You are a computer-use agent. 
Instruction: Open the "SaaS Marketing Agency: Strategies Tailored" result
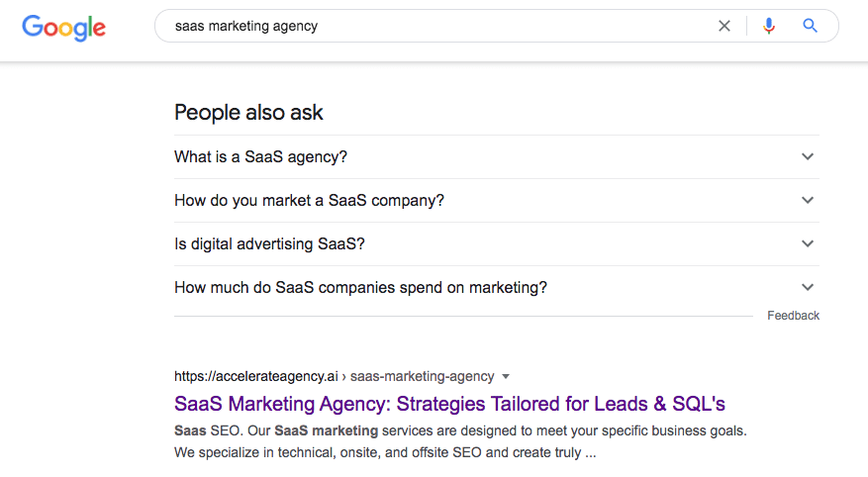coord(449,404)
